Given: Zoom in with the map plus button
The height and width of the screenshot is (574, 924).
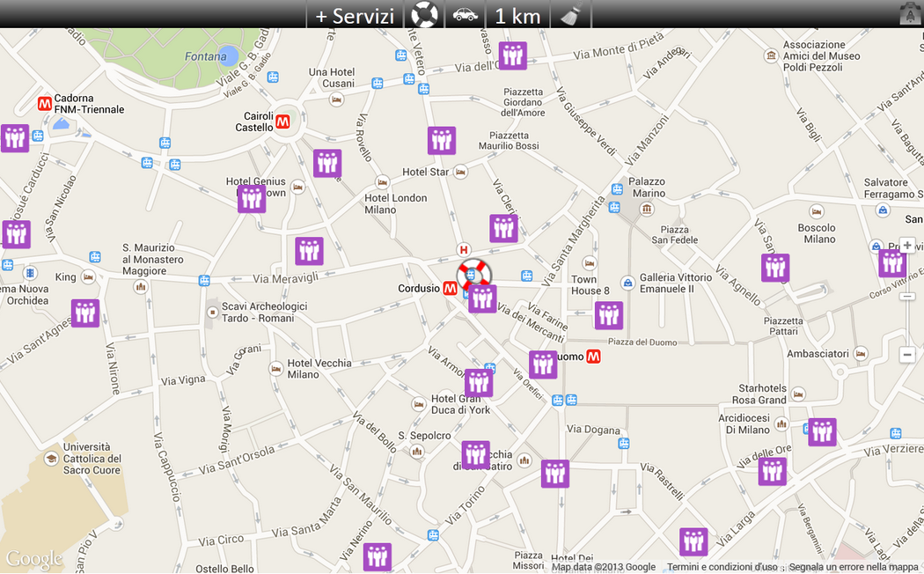Looking at the screenshot, I should click(907, 246).
